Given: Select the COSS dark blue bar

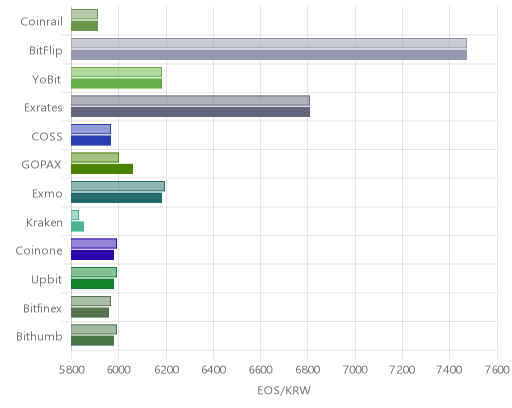Looking at the screenshot, I should pyautogui.click(x=91, y=141).
